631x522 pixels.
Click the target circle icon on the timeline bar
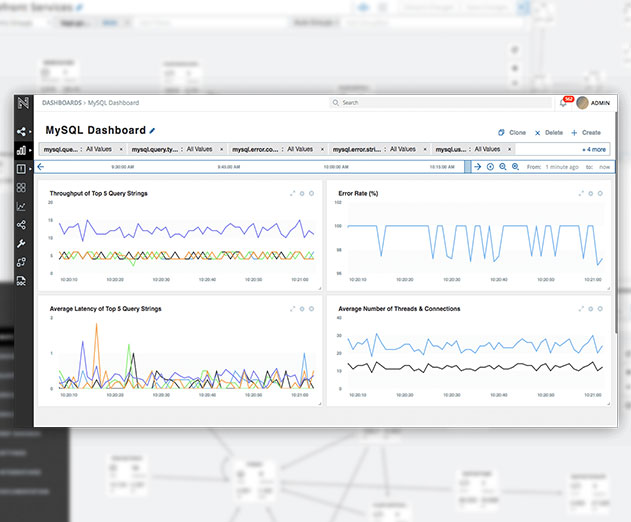click(490, 167)
